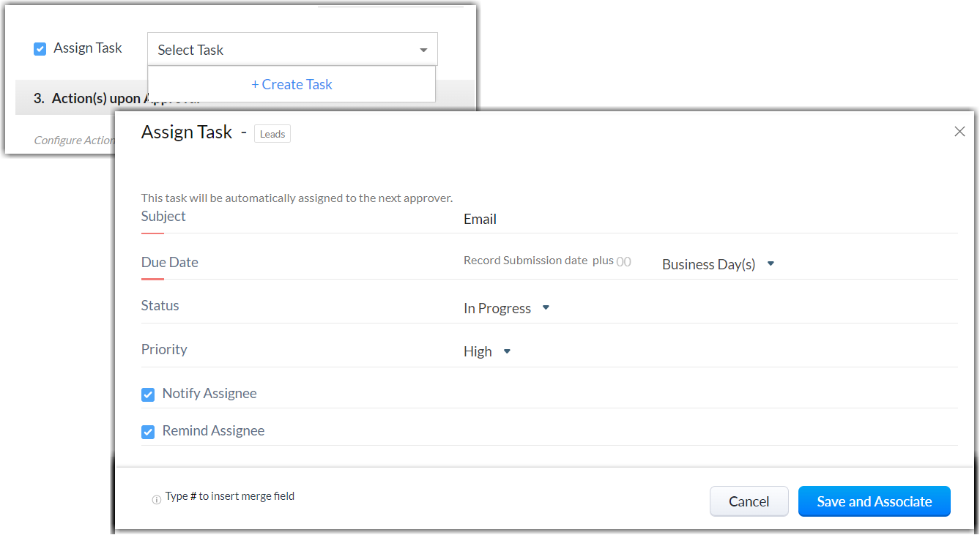Choose the + Create Task option

point(292,84)
